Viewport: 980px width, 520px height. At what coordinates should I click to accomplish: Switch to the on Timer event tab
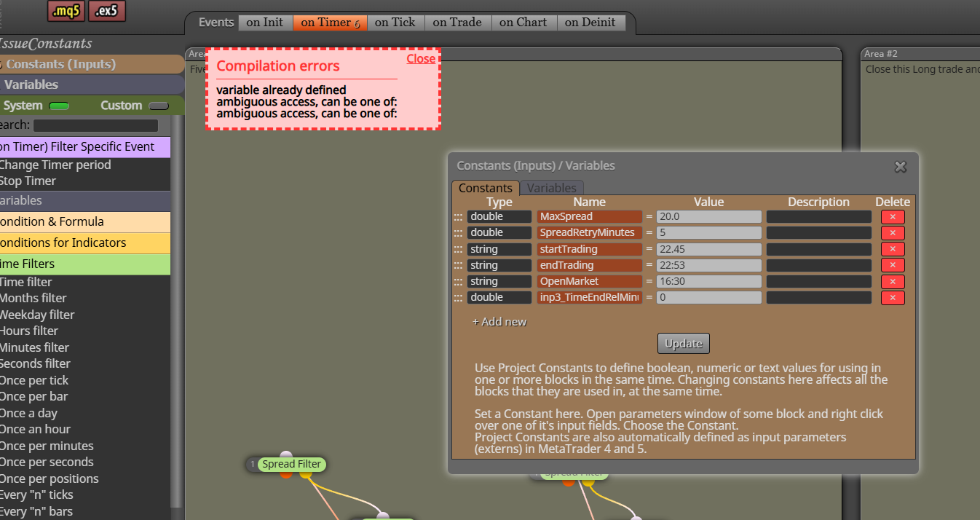330,23
